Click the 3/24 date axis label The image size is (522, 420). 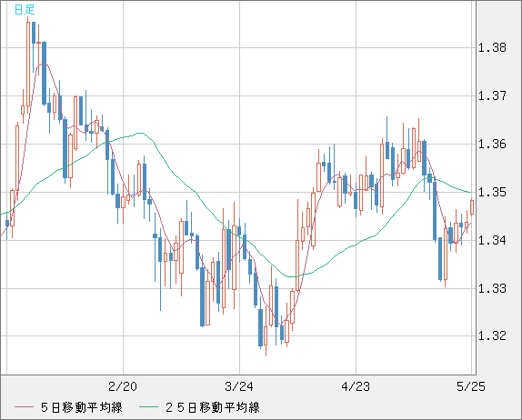(239, 386)
